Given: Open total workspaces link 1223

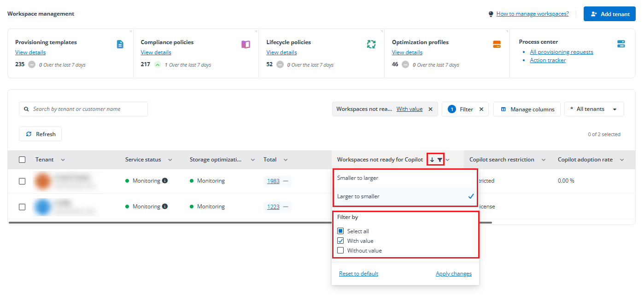Looking at the screenshot, I should [273, 207].
